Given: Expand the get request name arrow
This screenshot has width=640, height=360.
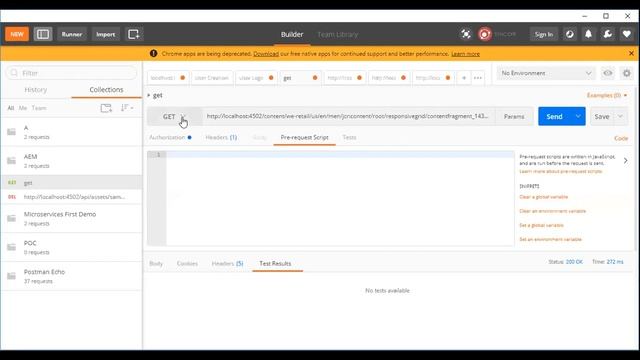Looking at the screenshot, I should click(149, 95).
